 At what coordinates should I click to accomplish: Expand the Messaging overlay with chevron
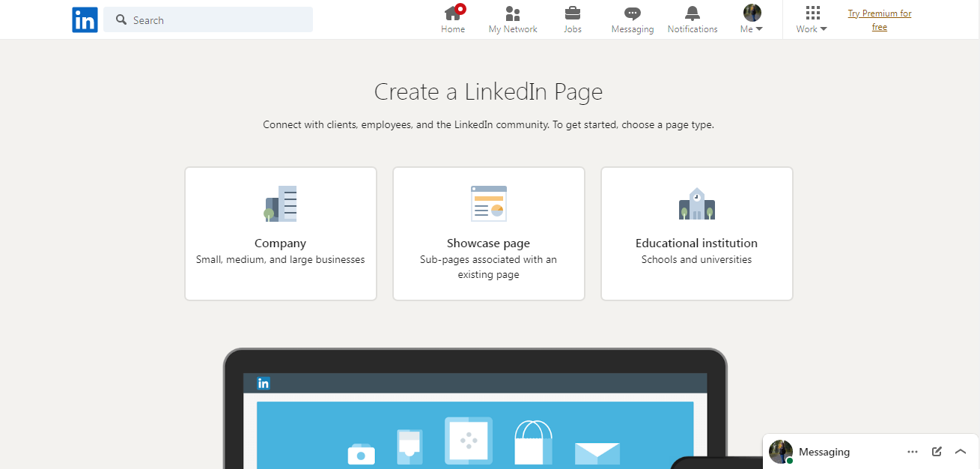tap(961, 452)
